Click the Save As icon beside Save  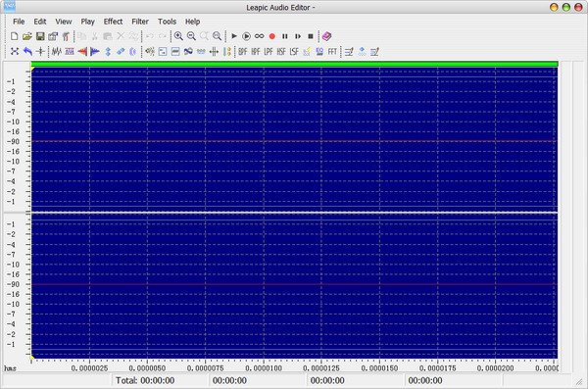pyautogui.click(x=53, y=36)
